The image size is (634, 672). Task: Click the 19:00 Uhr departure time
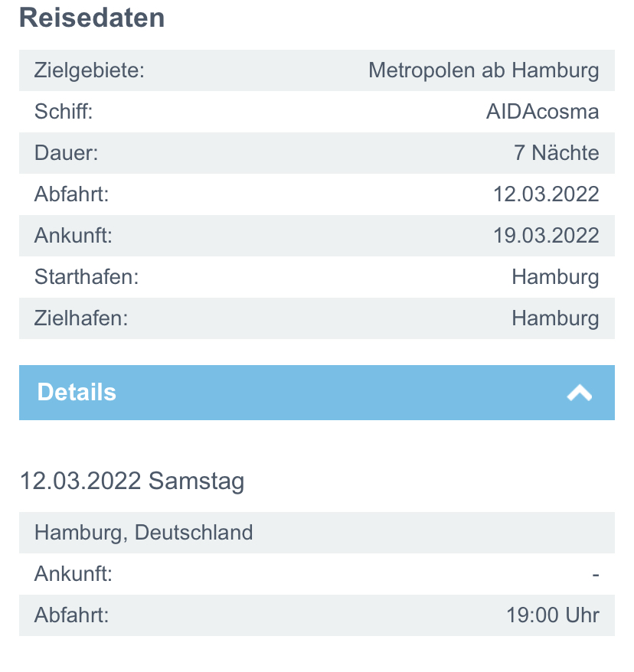pos(552,615)
